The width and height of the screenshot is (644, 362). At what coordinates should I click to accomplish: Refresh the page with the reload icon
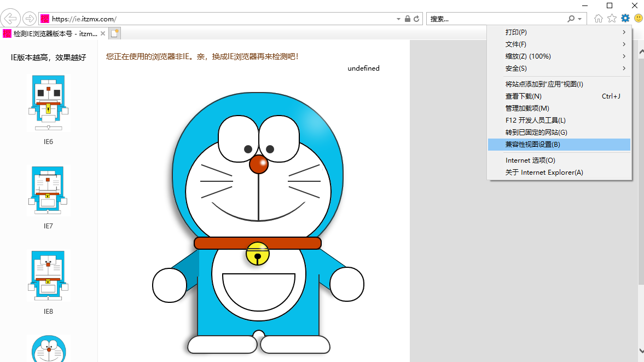point(416,19)
